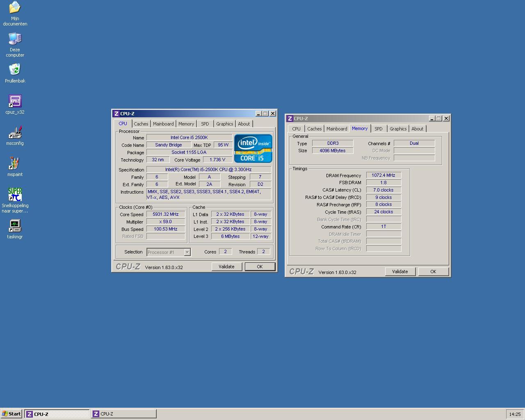Click Cycle Time tRAS value 24 clocks
525x420 pixels.
(383, 212)
